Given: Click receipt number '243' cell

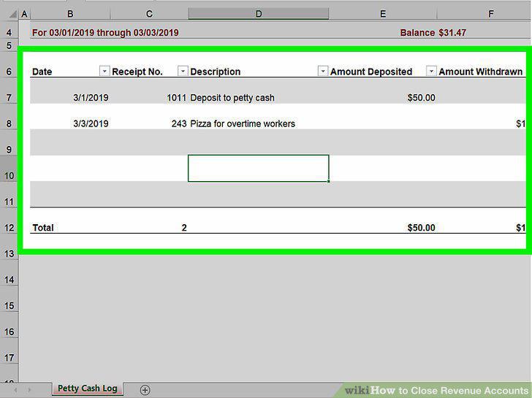Looking at the screenshot, I should point(179,123).
